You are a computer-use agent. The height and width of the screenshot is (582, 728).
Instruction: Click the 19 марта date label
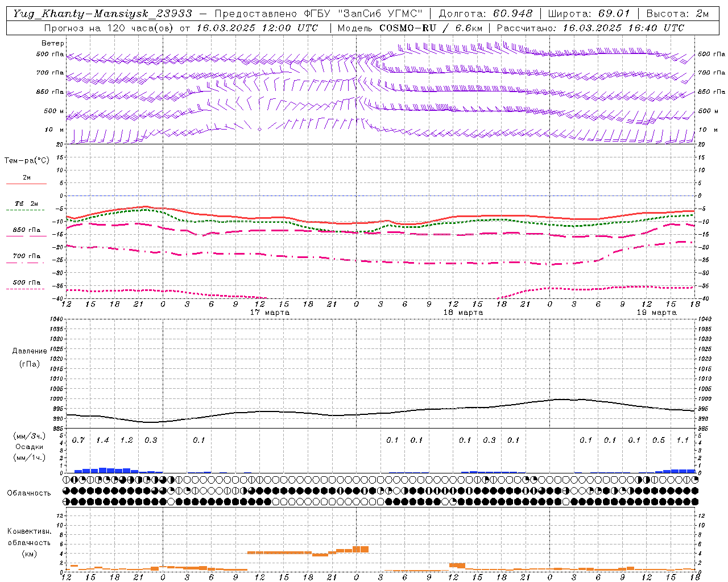tap(657, 313)
